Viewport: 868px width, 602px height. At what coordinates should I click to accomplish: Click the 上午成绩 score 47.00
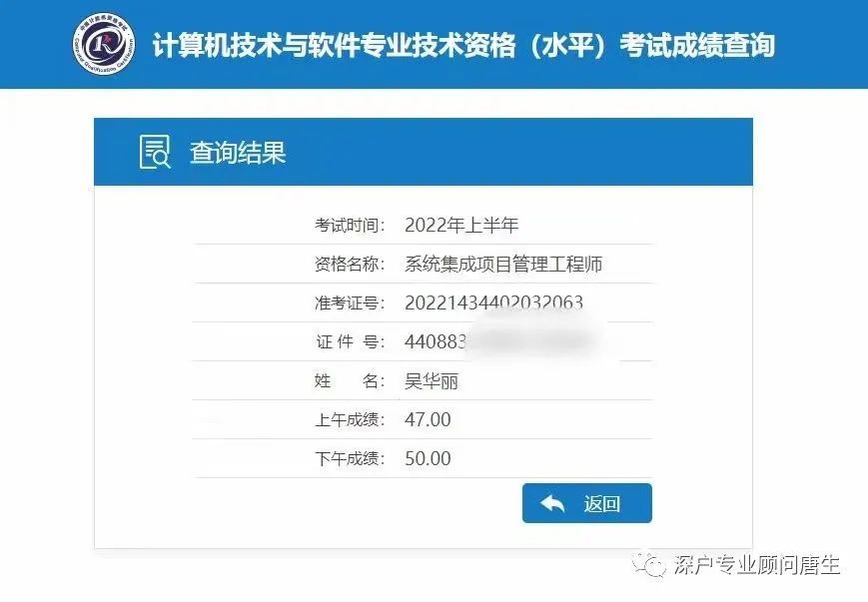tap(428, 419)
